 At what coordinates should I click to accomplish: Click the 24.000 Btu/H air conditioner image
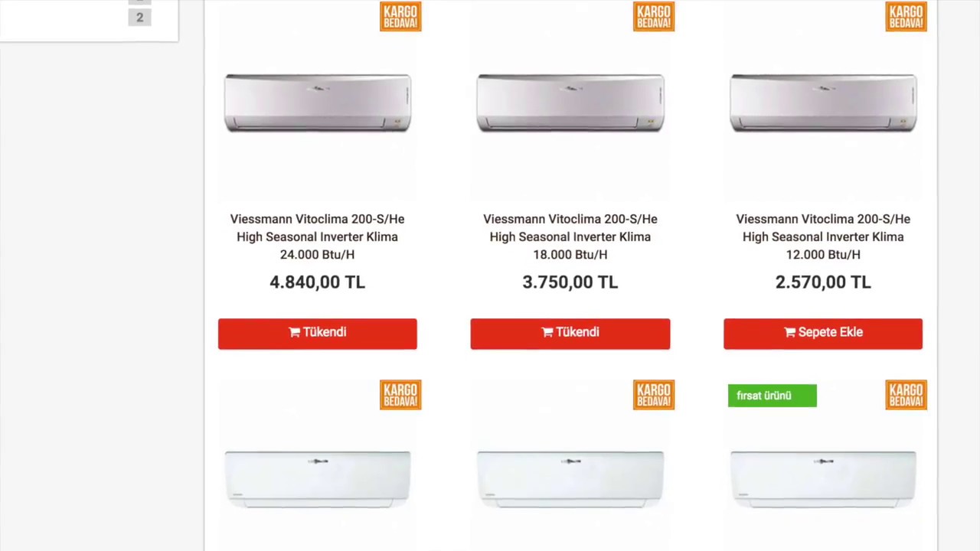coord(318,103)
